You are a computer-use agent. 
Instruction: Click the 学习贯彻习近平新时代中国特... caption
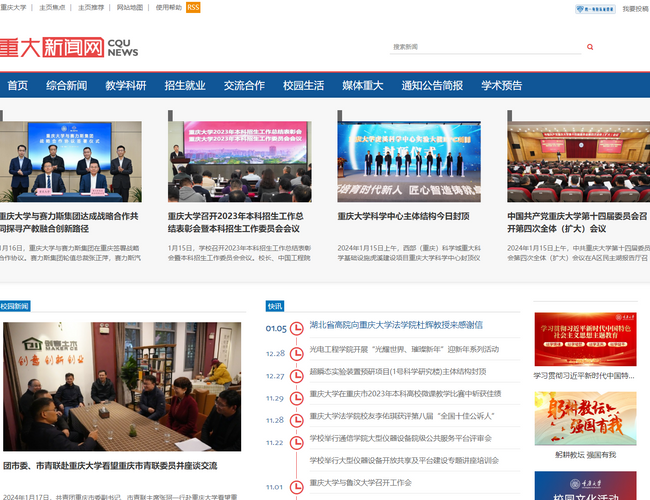pyautogui.click(x=584, y=376)
